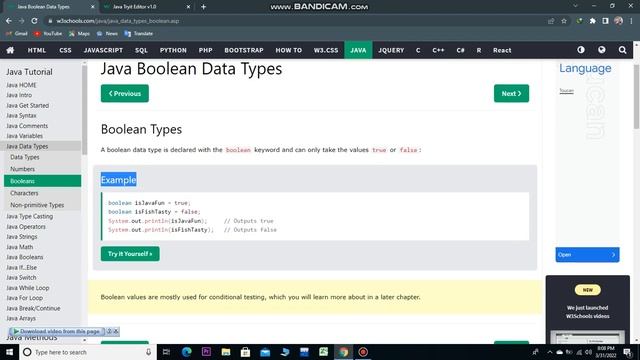This screenshot has height=360, width=640.
Task: Open the site search magnifier
Action: tap(622, 50)
